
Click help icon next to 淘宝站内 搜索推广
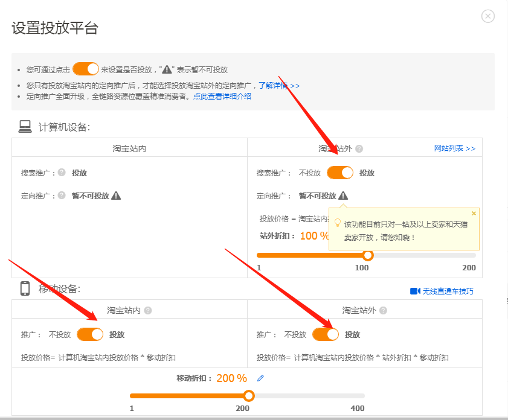click(61, 173)
